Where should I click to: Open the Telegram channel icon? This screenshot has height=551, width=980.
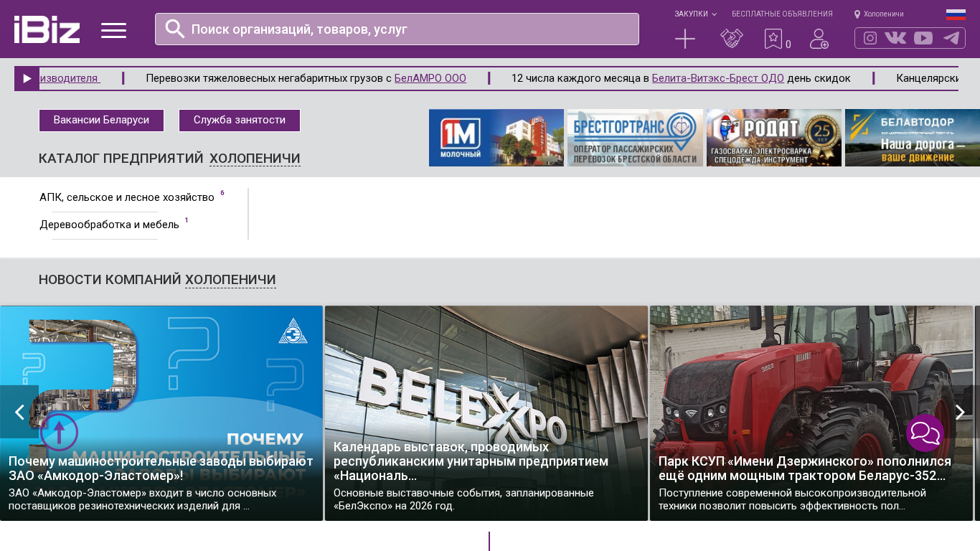[x=951, y=38]
